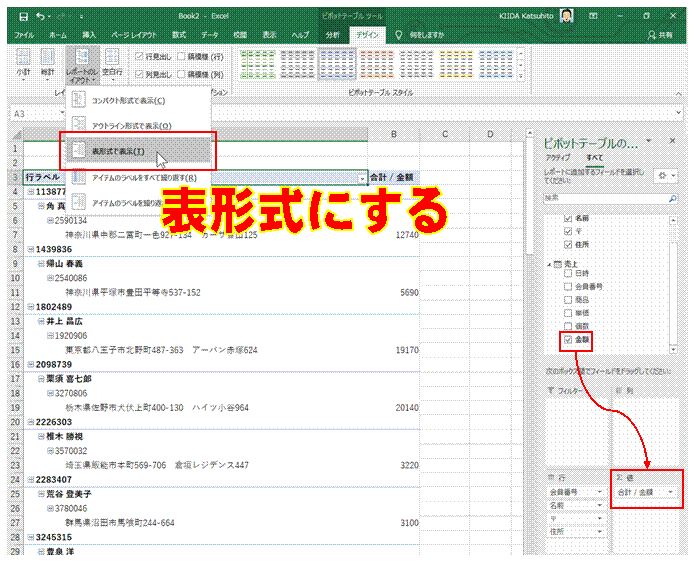Open 名前 row field dropdown
Image resolution: width=698 pixels, height=562 pixels.
click(x=599, y=505)
